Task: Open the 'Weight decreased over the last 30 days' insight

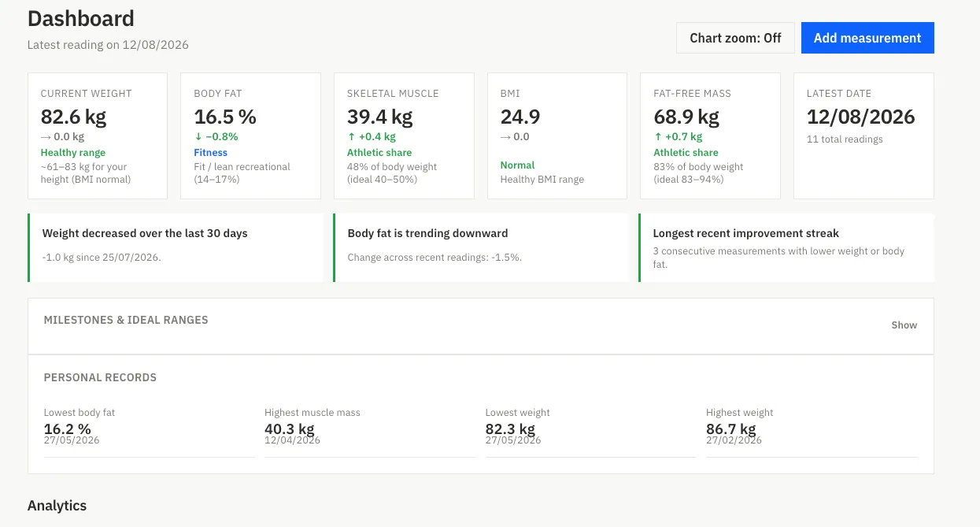Action: click(x=175, y=247)
